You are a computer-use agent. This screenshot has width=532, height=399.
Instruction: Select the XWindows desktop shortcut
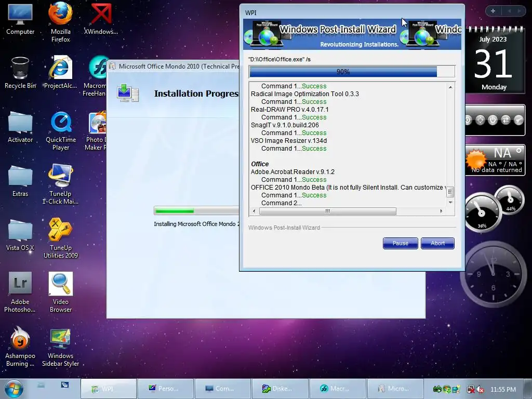101,19
